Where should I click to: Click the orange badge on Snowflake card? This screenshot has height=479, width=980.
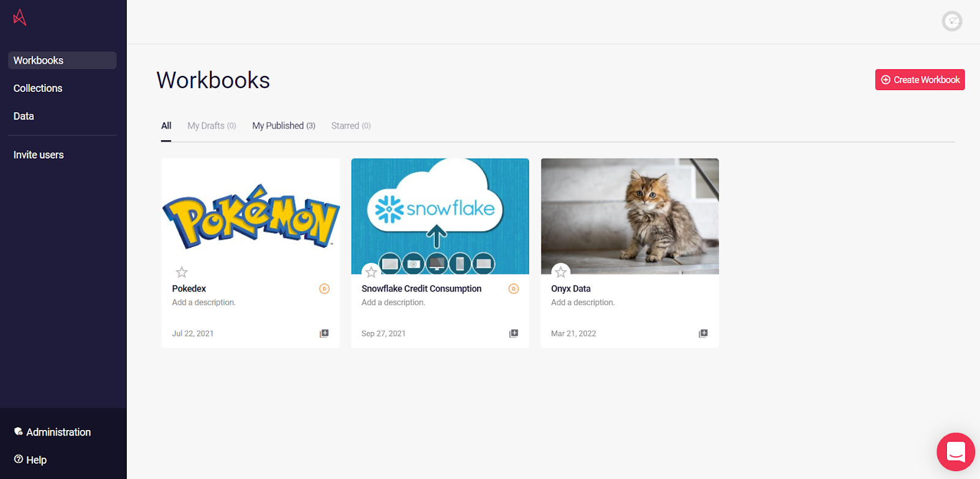(514, 289)
